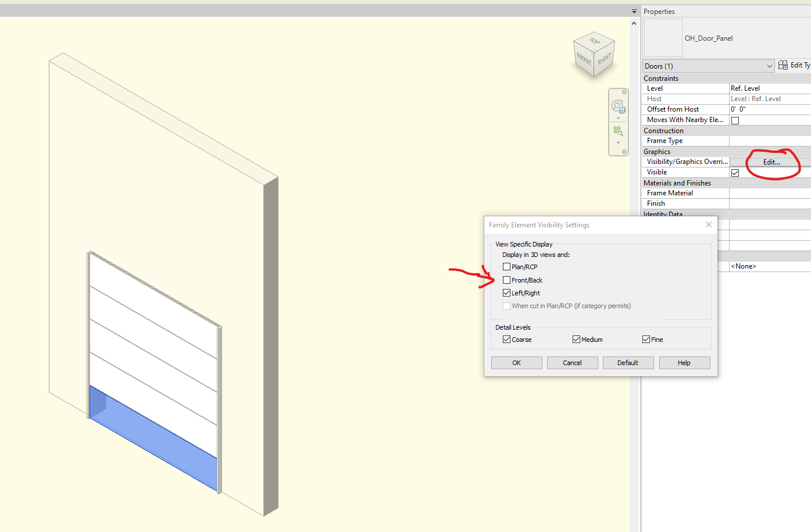Click OK in the visibility settings dialog
Image resolution: width=811 pixels, height=532 pixels.
(517, 363)
